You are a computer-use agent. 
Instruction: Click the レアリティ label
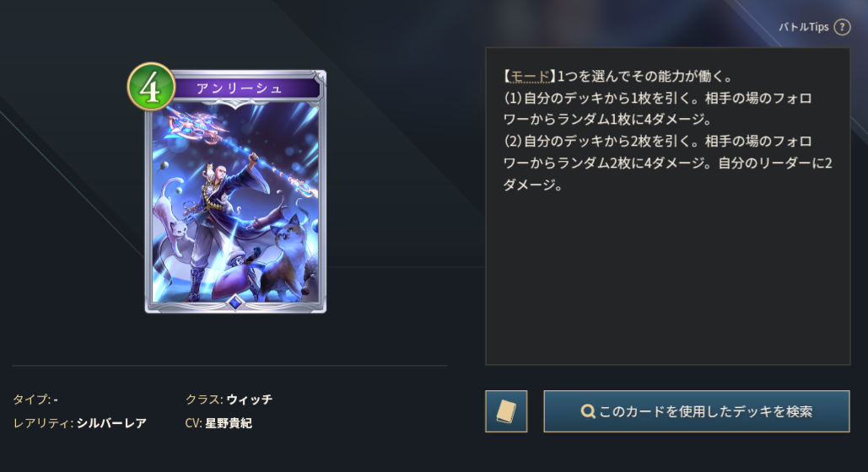(x=43, y=423)
